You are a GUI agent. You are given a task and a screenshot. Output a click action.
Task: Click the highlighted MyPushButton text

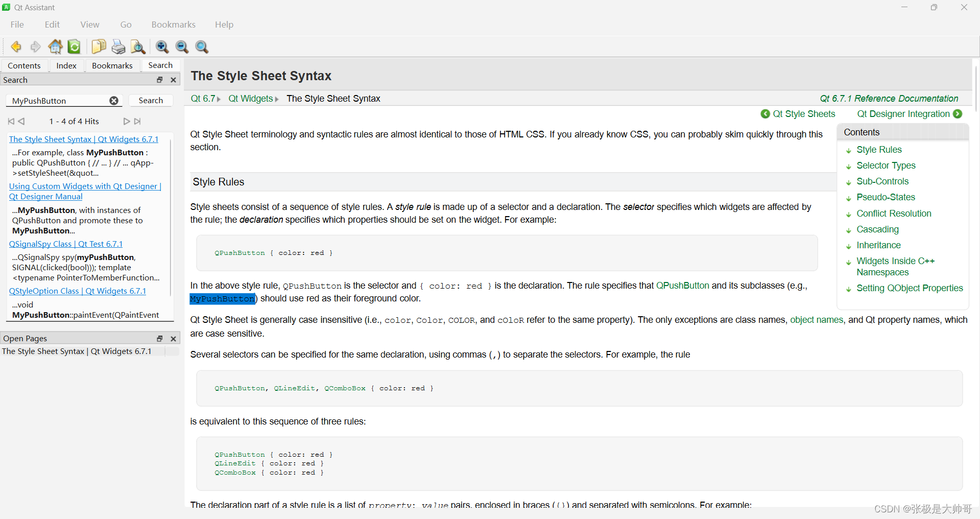pyautogui.click(x=222, y=299)
